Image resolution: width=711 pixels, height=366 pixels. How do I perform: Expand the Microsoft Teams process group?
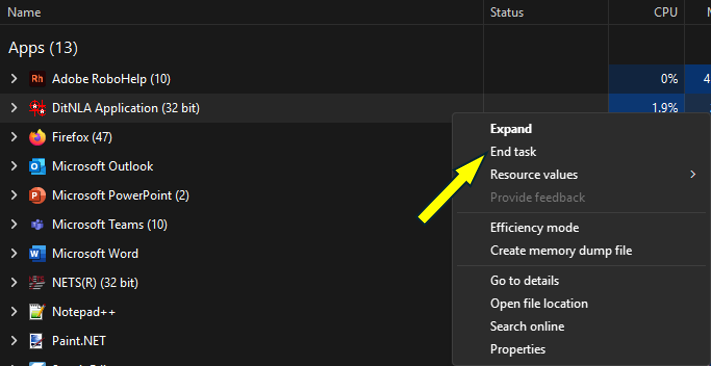coord(14,224)
